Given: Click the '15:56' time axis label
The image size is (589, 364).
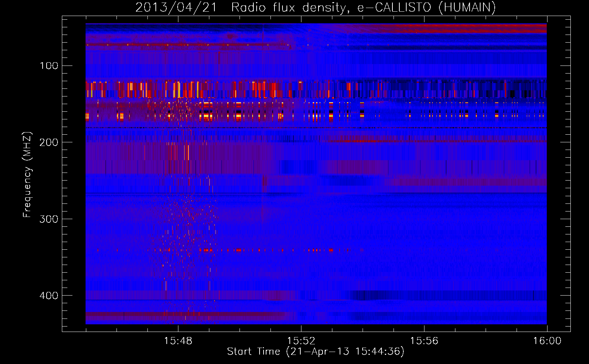Looking at the screenshot, I should coord(424,341).
